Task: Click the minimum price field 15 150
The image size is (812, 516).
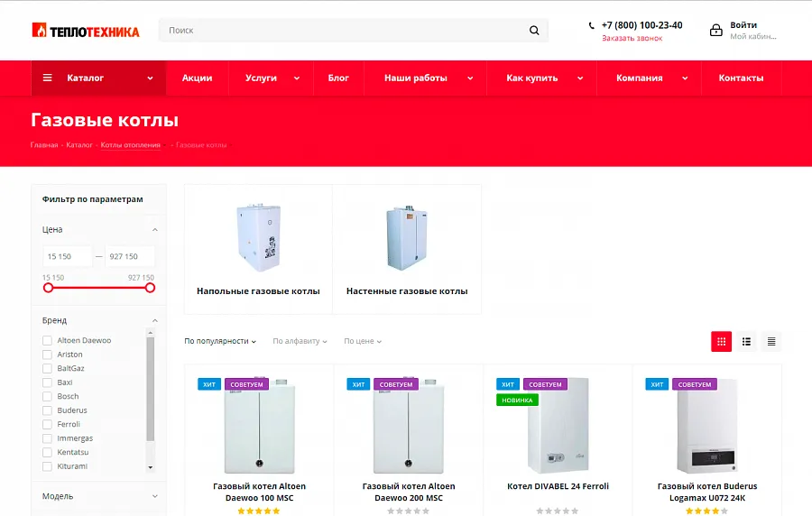Action: pyautogui.click(x=68, y=257)
